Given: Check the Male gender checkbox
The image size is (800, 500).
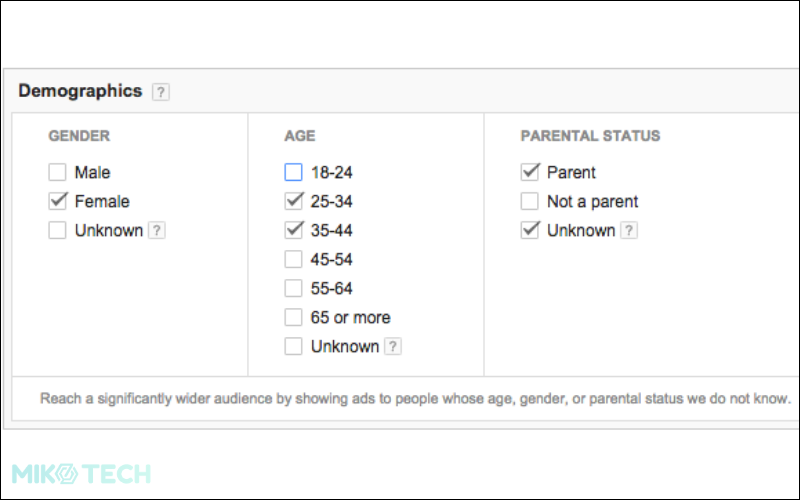Looking at the screenshot, I should pyautogui.click(x=57, y=172).
